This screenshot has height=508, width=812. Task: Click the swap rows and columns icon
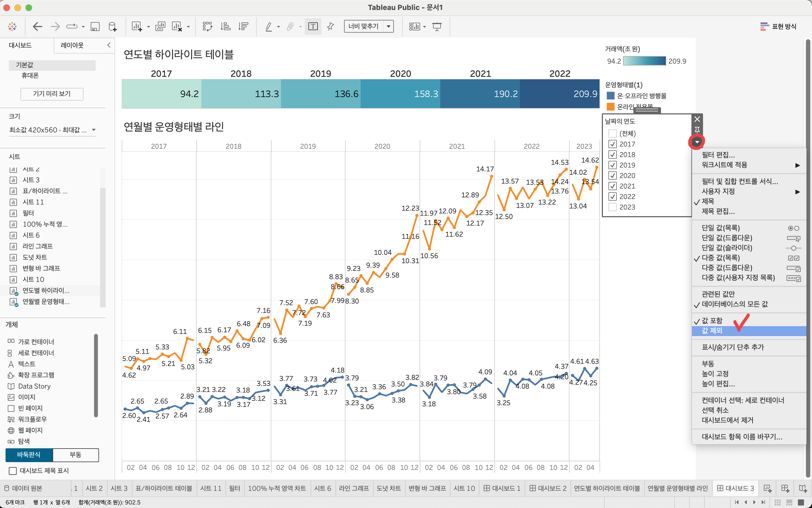coord(207,27)
